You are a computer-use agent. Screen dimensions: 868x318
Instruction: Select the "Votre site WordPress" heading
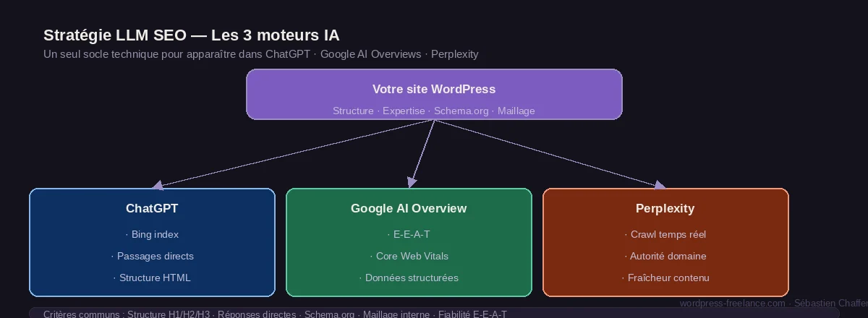point(434,89)
